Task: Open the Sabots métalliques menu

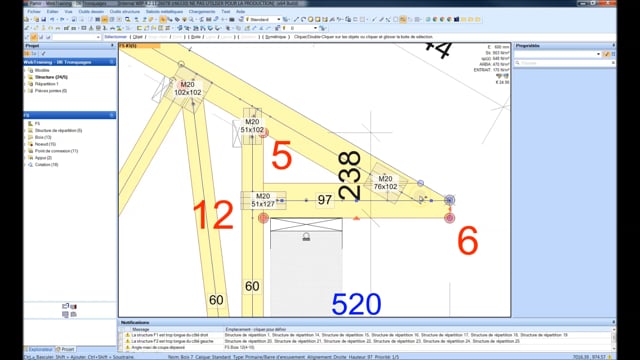Action: point(164,12)
